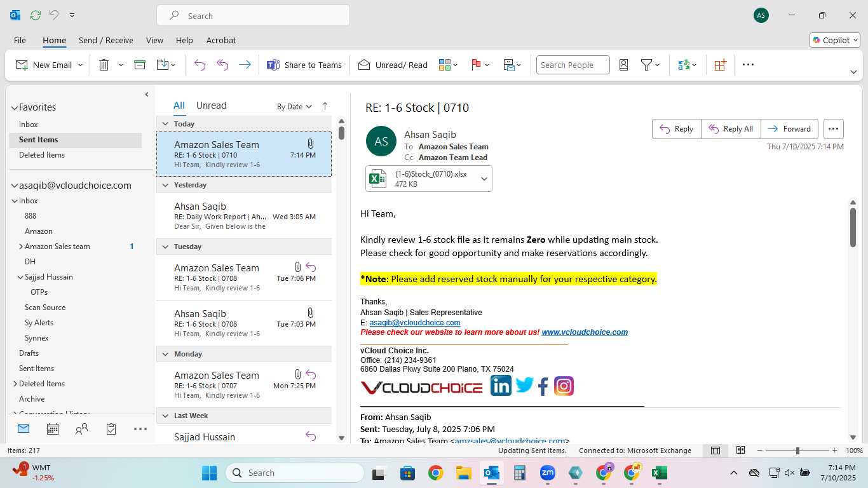Click the top Search box
The height and width of the screenshot is (488, 868).
click(253, 16)
